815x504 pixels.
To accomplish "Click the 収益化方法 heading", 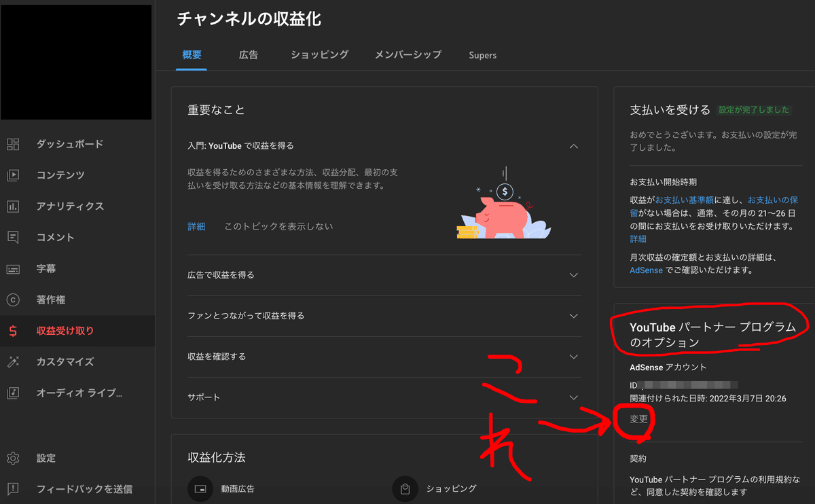I will (216, 457).
